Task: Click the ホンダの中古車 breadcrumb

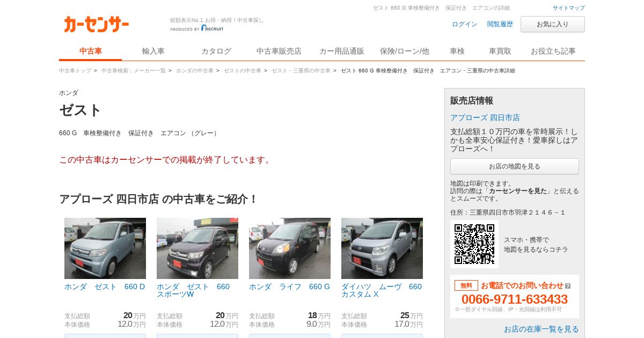Action: point(194,71)
